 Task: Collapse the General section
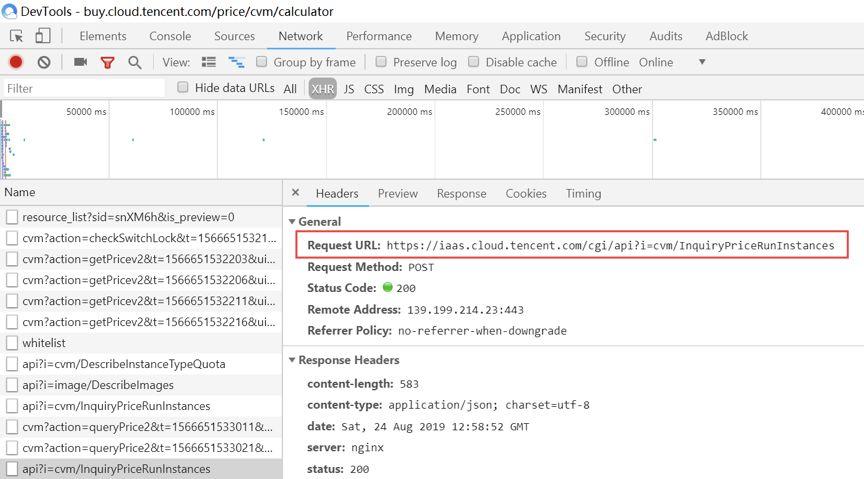pyautogui.click(x=292, y=222)
